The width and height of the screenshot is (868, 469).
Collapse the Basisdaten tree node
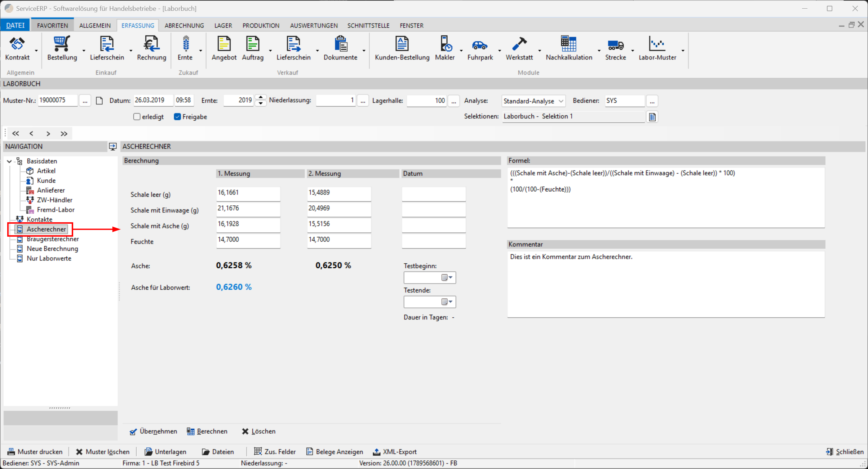coord(9,161)
